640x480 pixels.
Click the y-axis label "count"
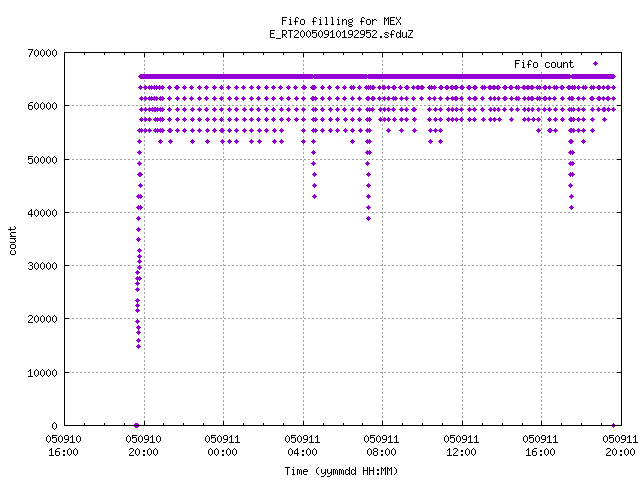[13, 241]
